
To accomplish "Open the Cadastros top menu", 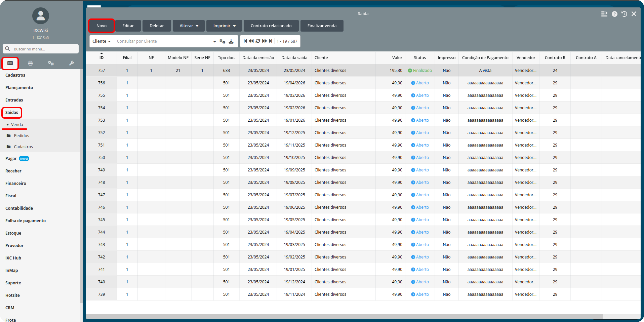I will [x=15, y=75].
